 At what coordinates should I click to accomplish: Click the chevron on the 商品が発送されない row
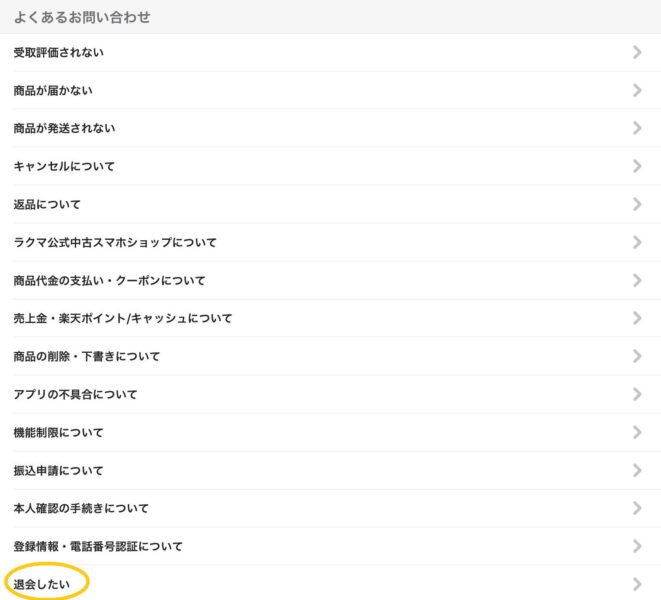[x=637, y=128]
